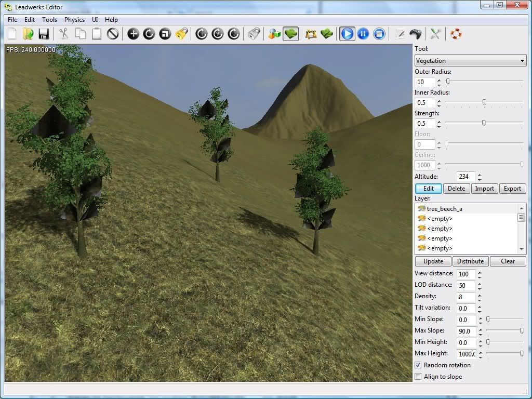Screen dimensions: 532x399
Task: Click the gray padlock icon
Action: coord(254,34)
